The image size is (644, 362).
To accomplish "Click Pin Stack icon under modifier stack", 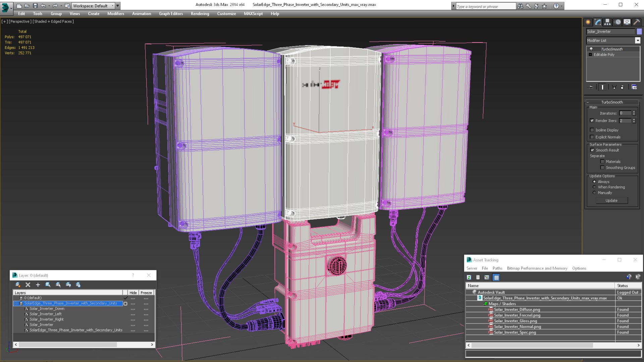I will tap(591, 87).
